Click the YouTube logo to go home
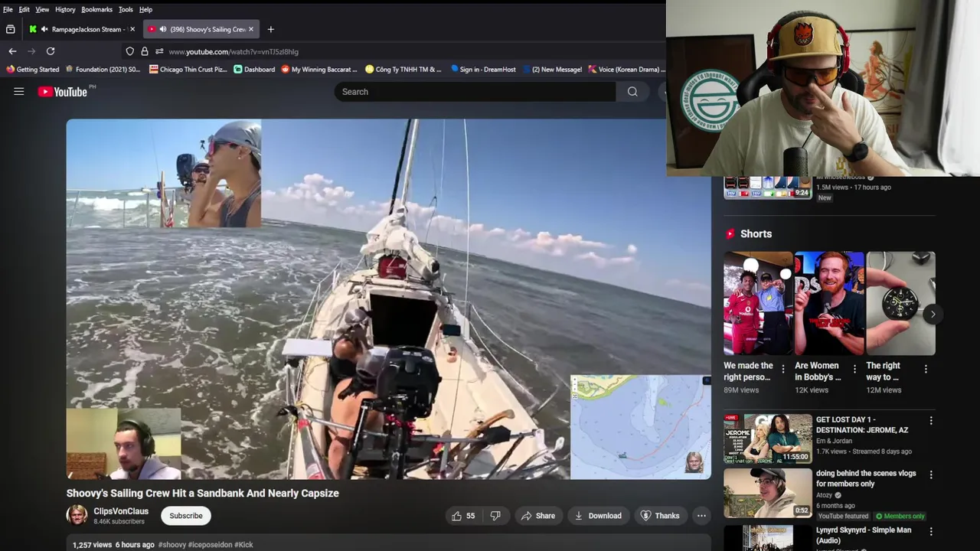This screenshot has width=980, height=551. [63, 92]
